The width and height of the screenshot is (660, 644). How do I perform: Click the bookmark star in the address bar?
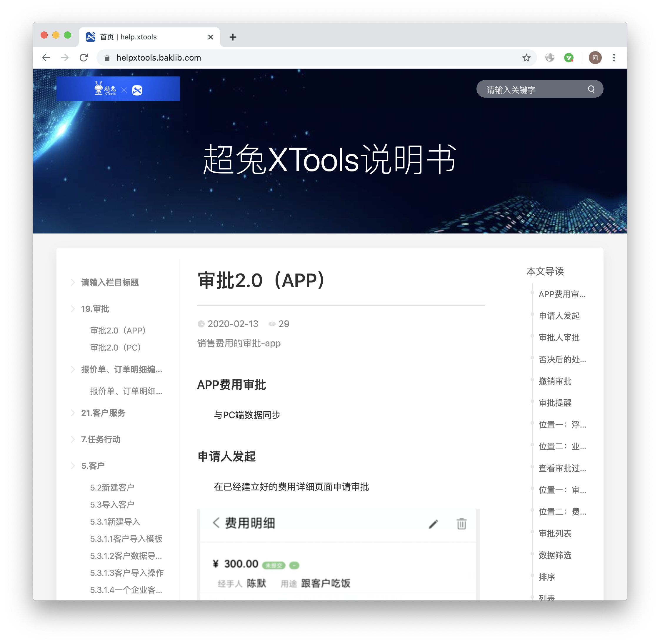coord(526,58)
